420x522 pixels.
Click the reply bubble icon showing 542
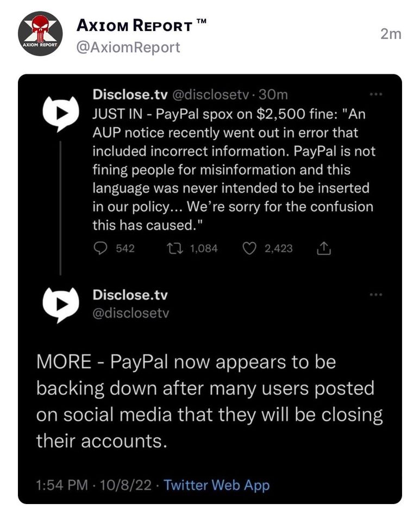pos(101,248)
